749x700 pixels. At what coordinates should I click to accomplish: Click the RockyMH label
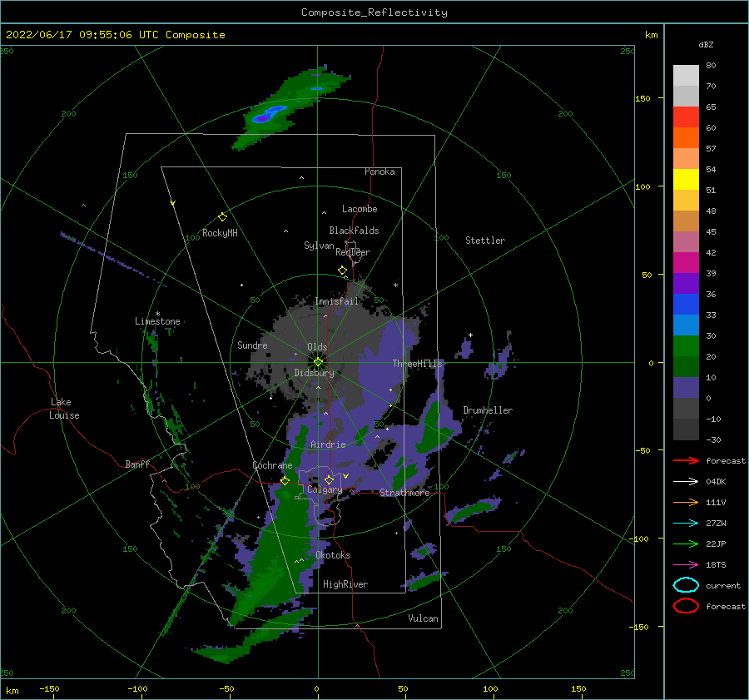coord(220,233)
